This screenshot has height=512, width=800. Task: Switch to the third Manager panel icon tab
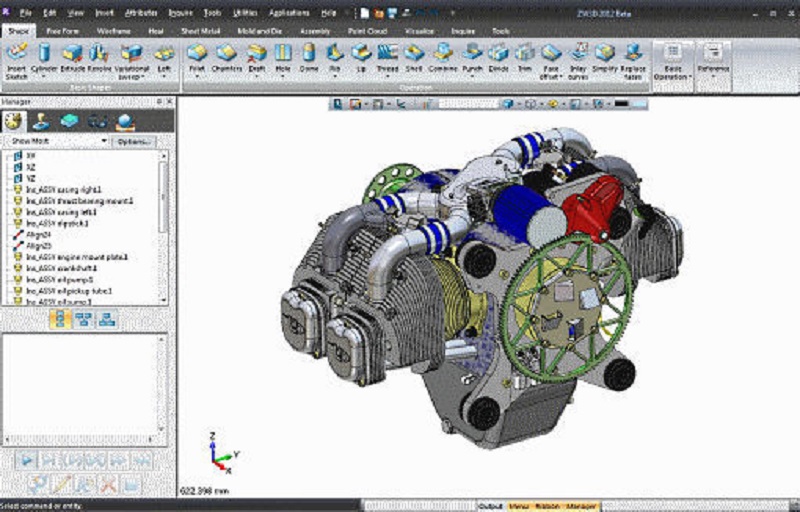click(x=69, y=121)
